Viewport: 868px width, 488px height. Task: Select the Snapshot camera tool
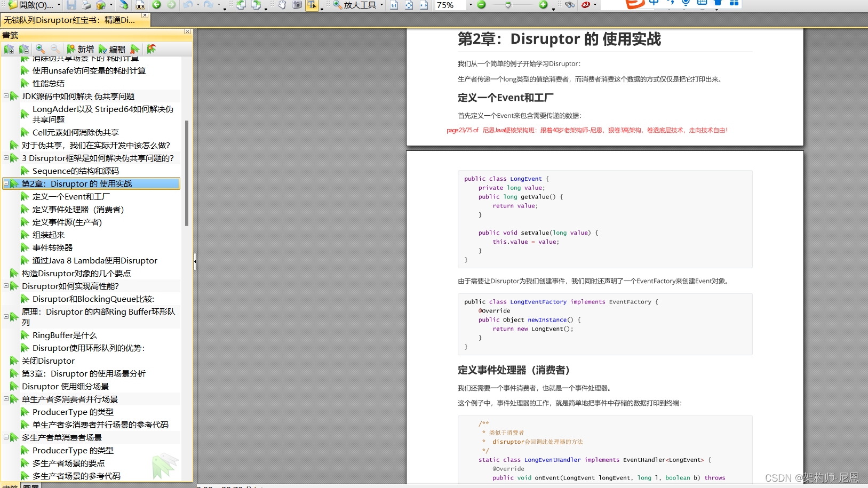click(297, 5)
